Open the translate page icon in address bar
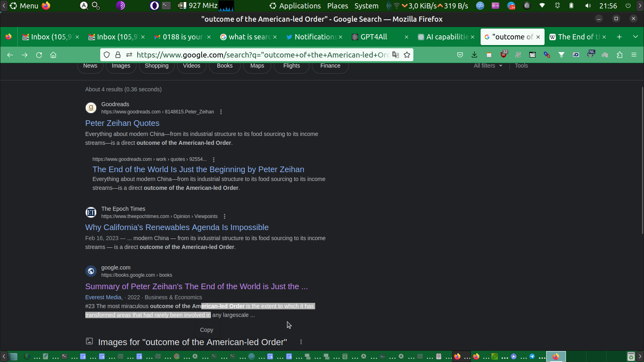The width and height of the screenshot is (644, 362). [396, 55]
